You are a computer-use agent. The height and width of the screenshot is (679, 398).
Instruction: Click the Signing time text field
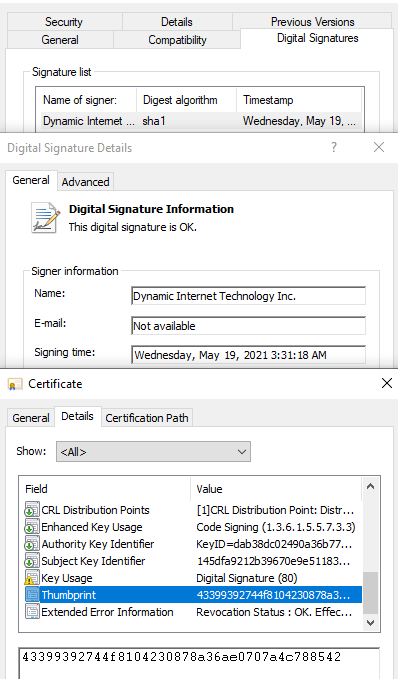(x=249, y=355)
